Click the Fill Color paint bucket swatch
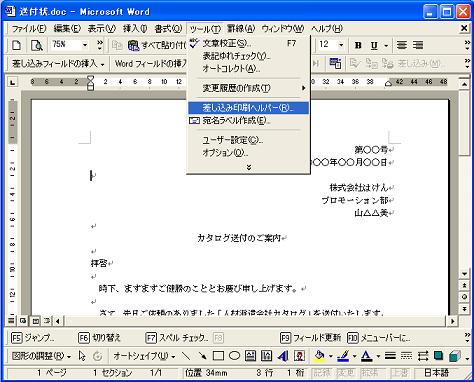 (x=320, y=356)
